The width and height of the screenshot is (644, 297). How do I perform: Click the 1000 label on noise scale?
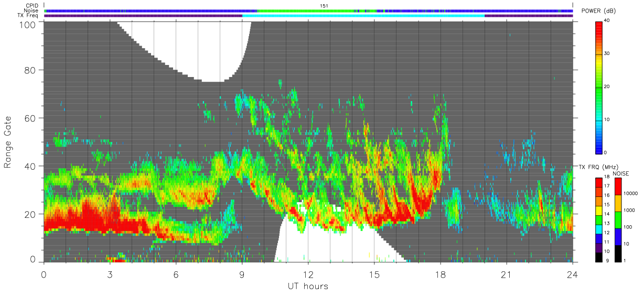pos(629,210)
